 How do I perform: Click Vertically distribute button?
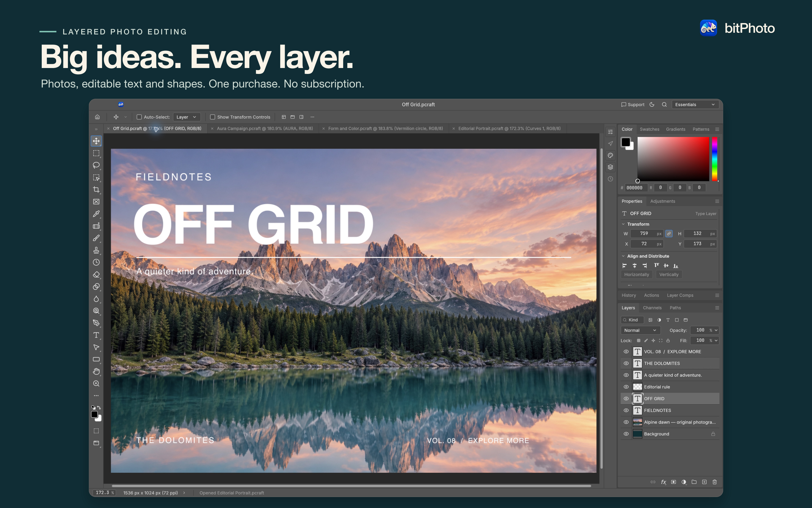(x=669, y=275)
